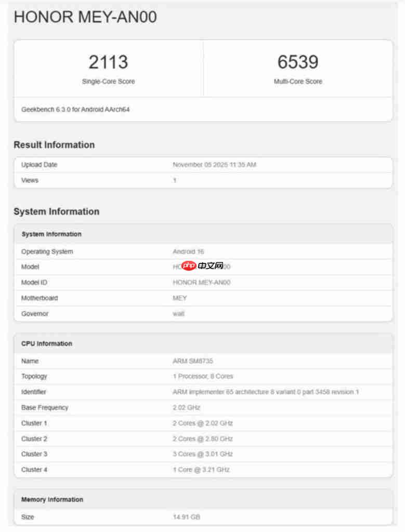Select the multi-core score value "6539"

(298, 62)
